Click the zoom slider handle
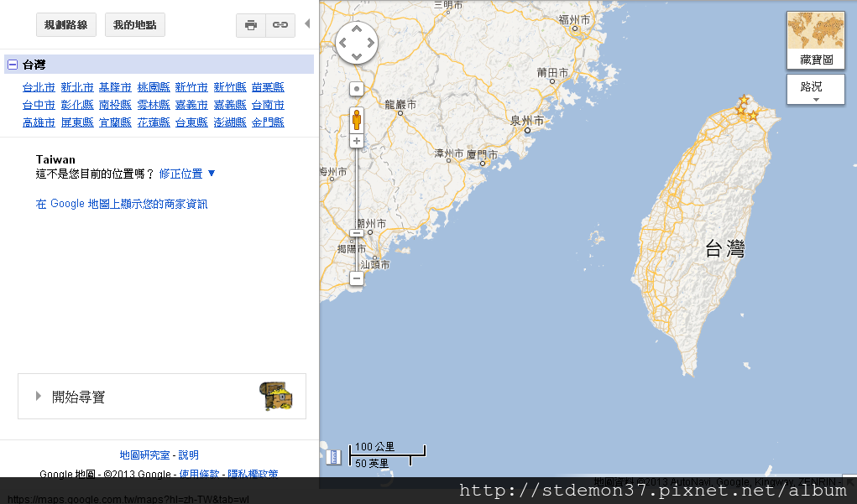The width and height of the screenshot is (857, 504). (357, 233)
